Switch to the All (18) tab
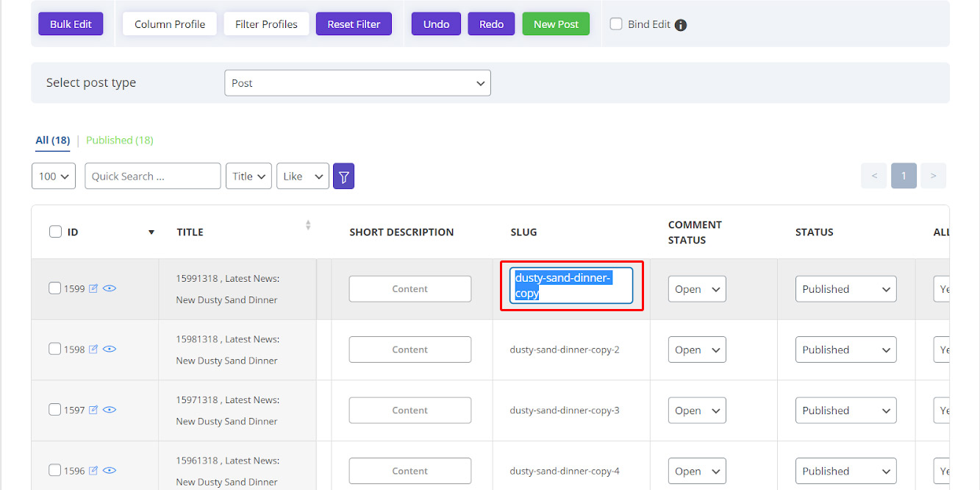The image size is (980, 490). [53, 141]
